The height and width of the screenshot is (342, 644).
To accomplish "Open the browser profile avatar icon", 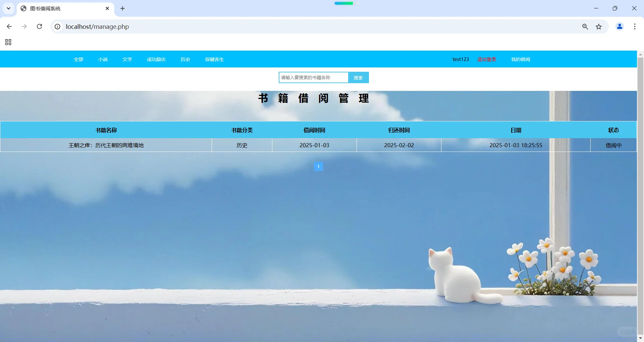I will click(x=620, y=26).
